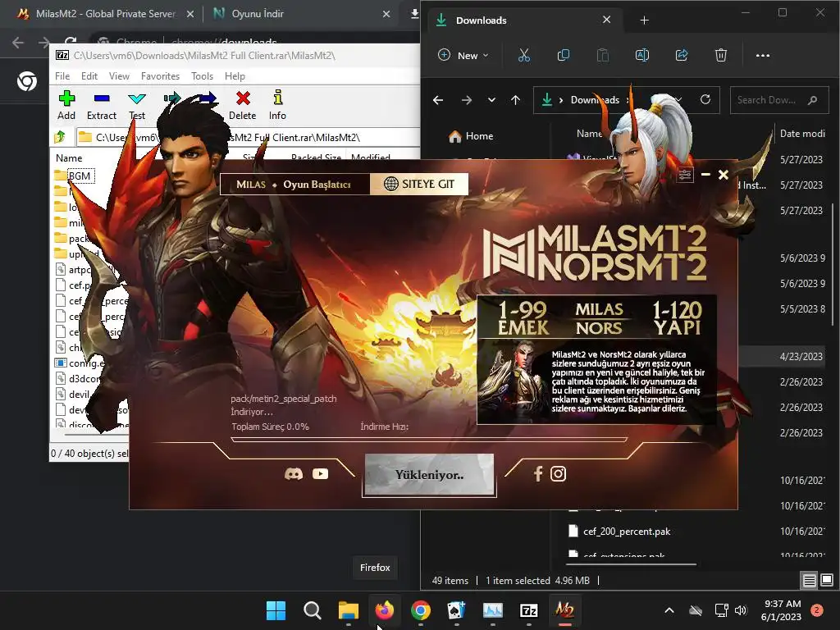This screenshot has height=630, width=840.
Task: Open the View menu in 7-Zip
Action: (119, 76)
